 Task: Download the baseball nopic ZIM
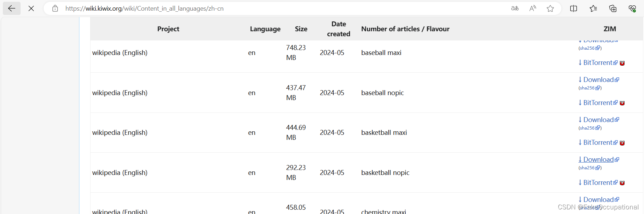(599, 80)
